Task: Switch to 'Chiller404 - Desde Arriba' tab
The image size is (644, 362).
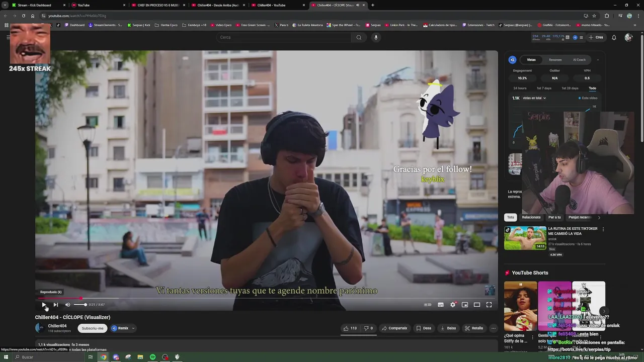Action: coord(217,5)
